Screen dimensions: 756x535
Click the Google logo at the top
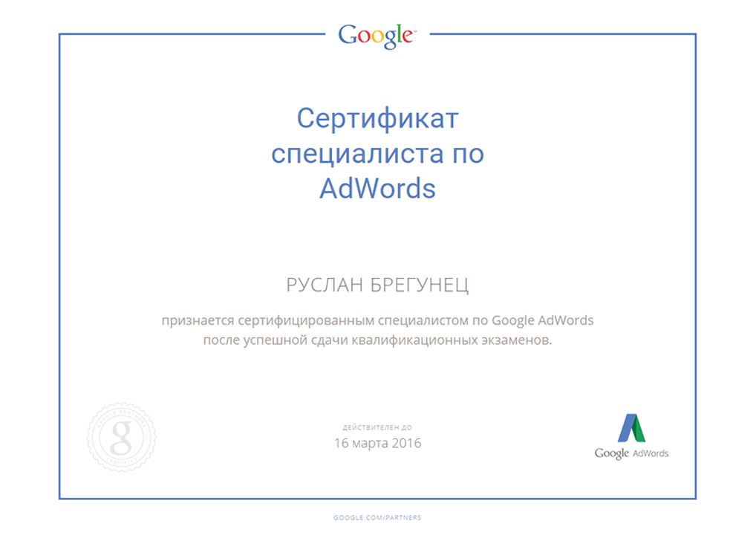coord(377,36)
